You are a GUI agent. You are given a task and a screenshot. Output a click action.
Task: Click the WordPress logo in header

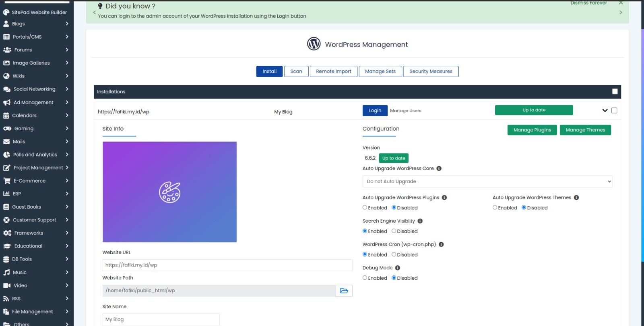[x=314, y=44]
